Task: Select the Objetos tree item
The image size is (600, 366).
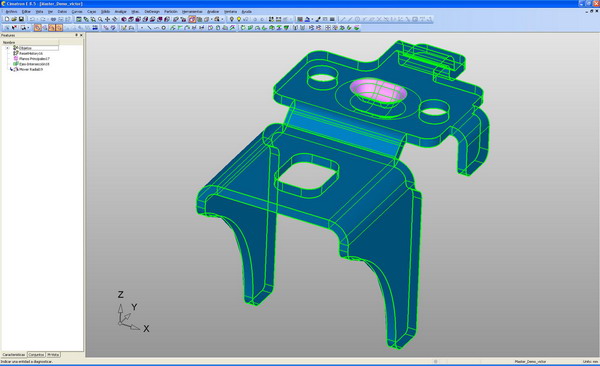Action: point(26,48)
